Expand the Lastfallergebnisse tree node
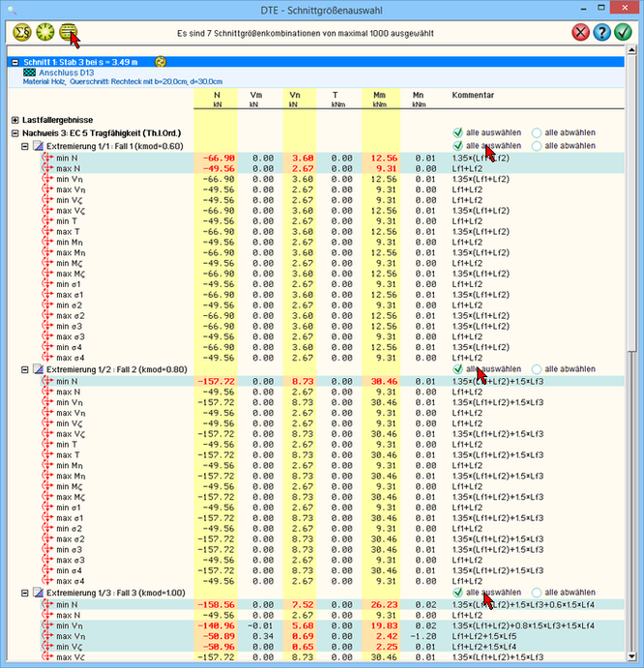 pos(15,120)
